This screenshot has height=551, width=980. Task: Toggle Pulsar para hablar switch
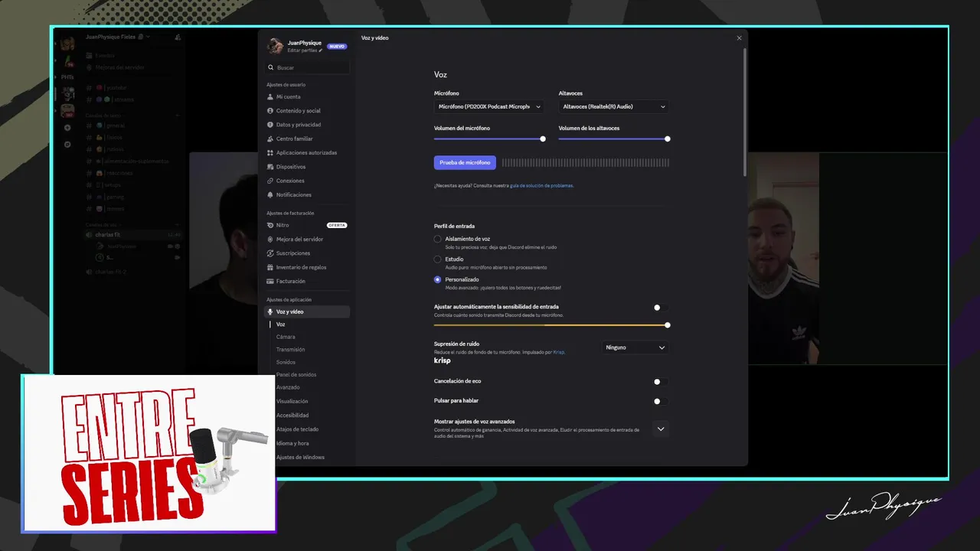coord(660,401)
